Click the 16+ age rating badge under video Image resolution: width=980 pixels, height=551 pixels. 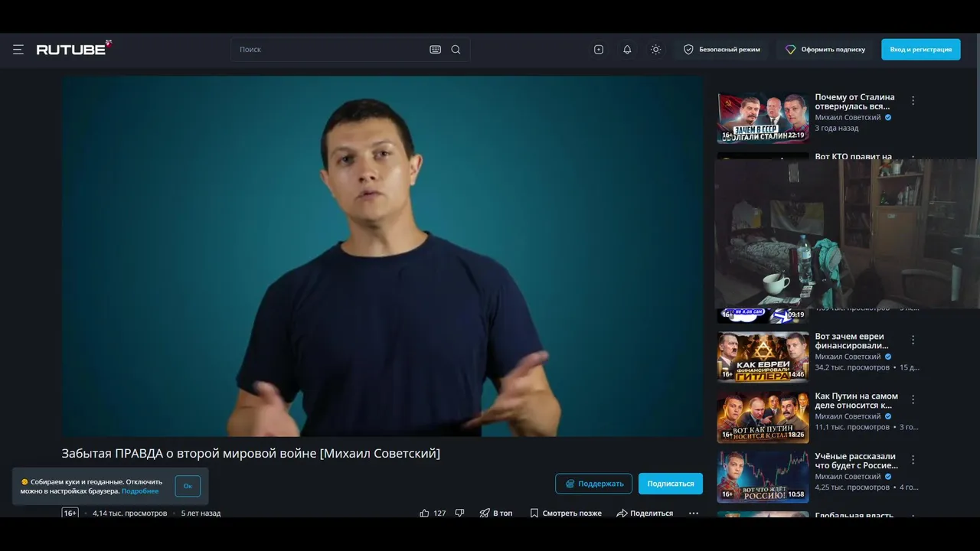pos(70,514)
